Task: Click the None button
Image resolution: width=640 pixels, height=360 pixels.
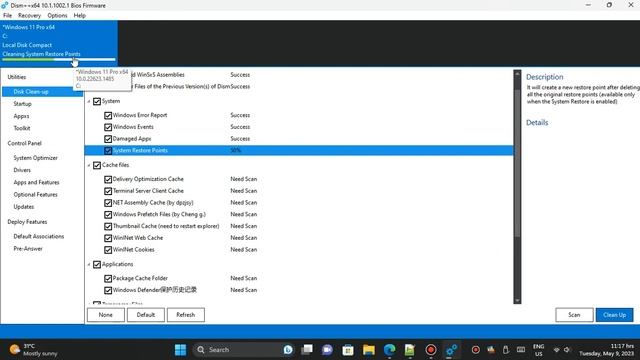Action: (106, 315)
